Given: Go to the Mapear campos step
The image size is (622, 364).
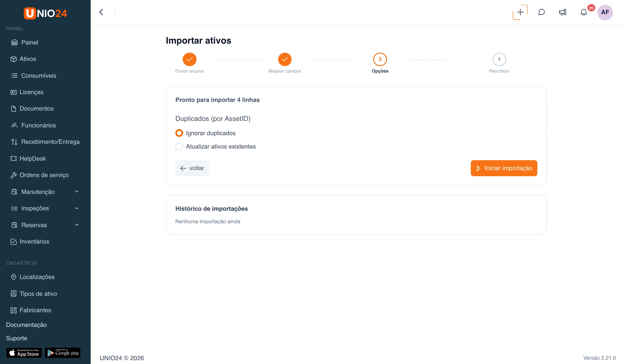Looking at the screenshot, I should [285, 63].
